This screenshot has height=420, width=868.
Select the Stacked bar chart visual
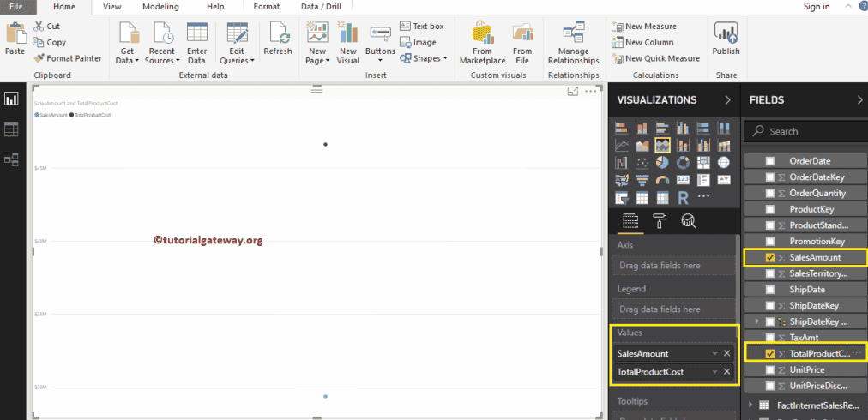622,128
